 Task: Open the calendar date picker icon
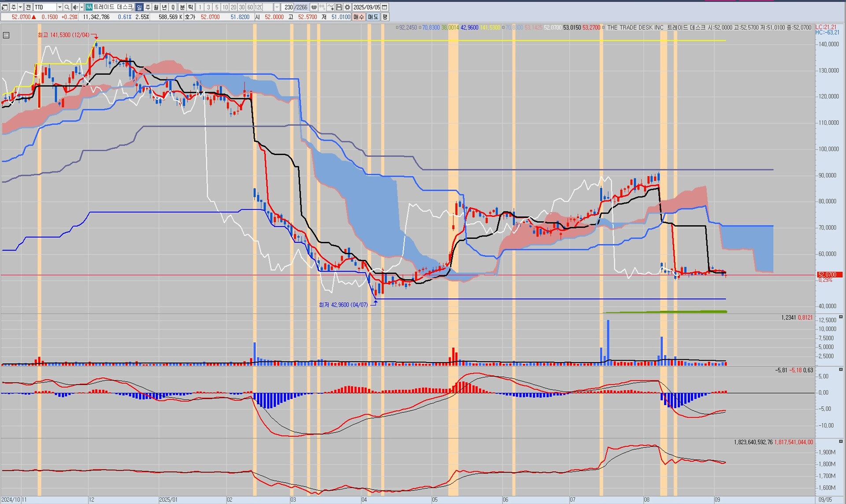(385, 7)
